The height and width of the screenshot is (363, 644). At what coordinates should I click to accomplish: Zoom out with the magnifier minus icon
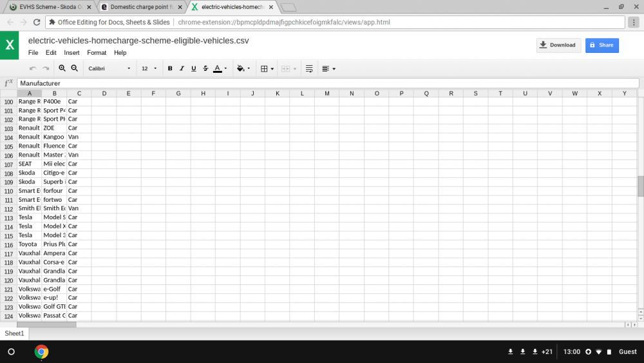[74, 68]
